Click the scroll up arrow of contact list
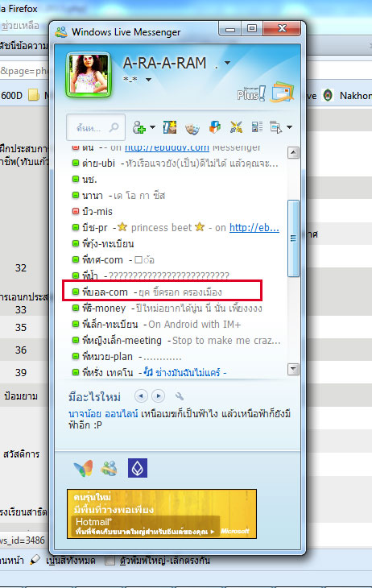Image resolution: width=372 pixels, height=588 pixels. coord(293,152)
